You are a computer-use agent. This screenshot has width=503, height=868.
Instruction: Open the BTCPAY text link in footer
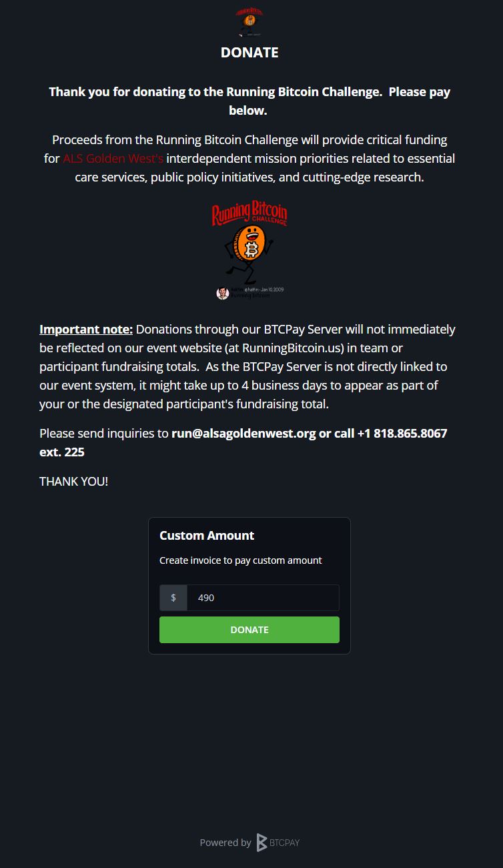285,843
